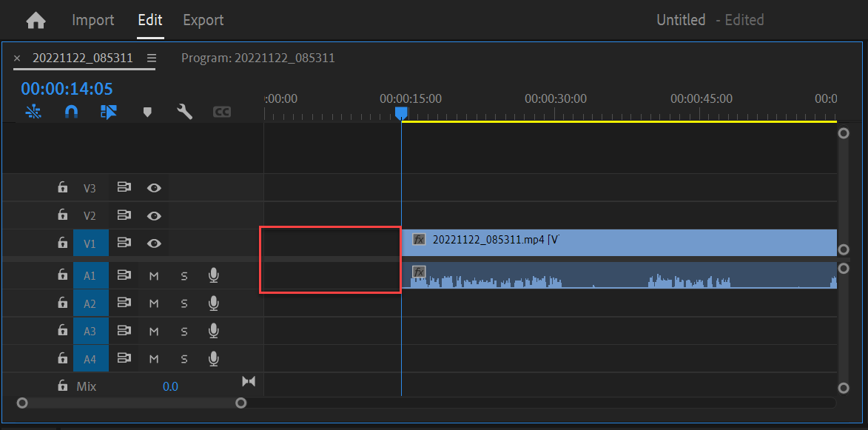868x430 pixels.
Task: Lock the Mix track padlock
Action: click(63, 386)
